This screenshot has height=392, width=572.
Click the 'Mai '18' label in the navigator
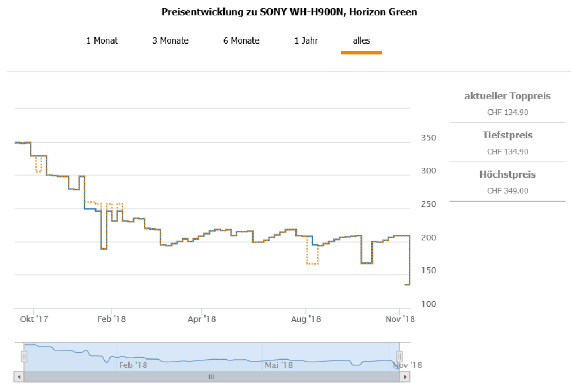279,365
